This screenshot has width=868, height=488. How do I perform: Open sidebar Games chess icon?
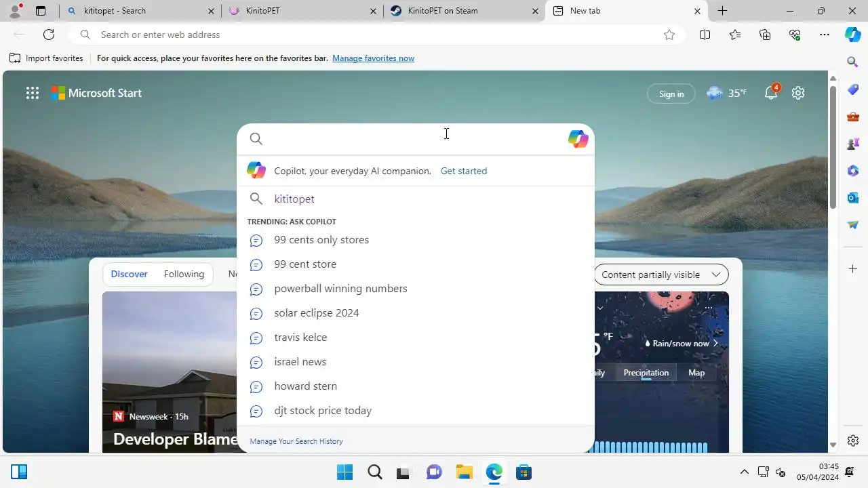point(853,144)
